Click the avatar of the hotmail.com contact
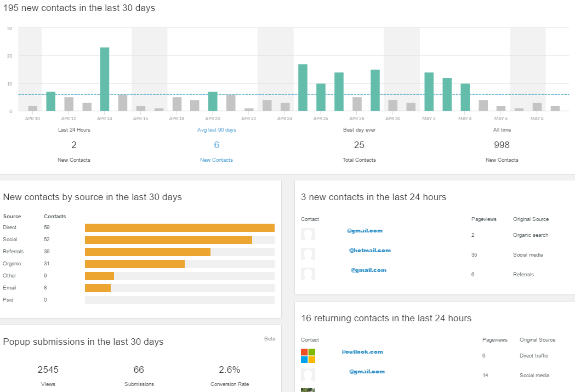The width and height of the screenshot is (575, 392). [x=308, y=254]
